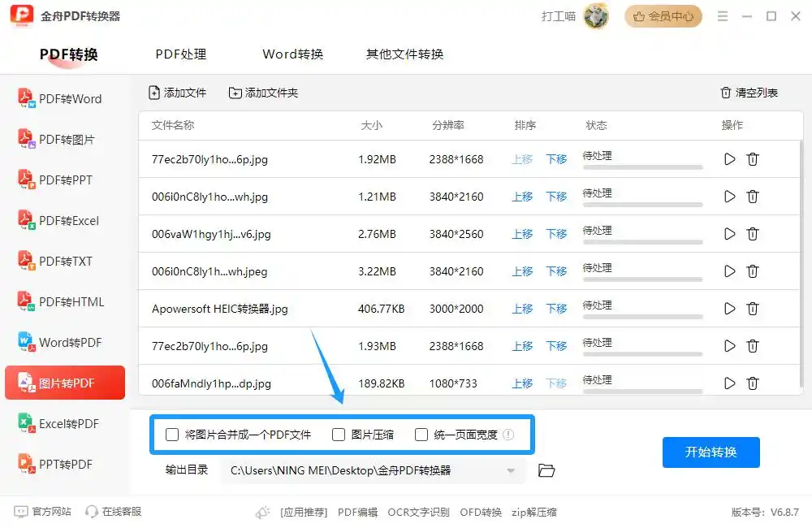
Task: Click the 清空列表 trash icon
Action: (725, 93)
